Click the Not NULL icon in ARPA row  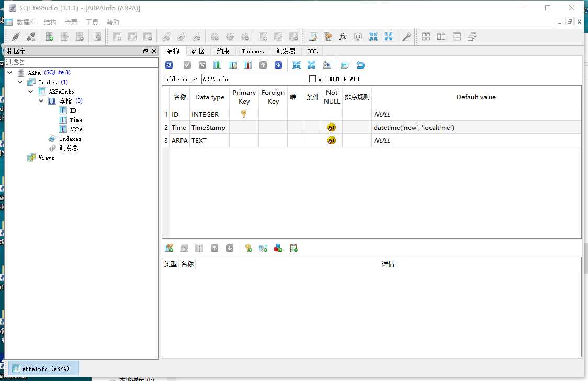coord(332,140)
